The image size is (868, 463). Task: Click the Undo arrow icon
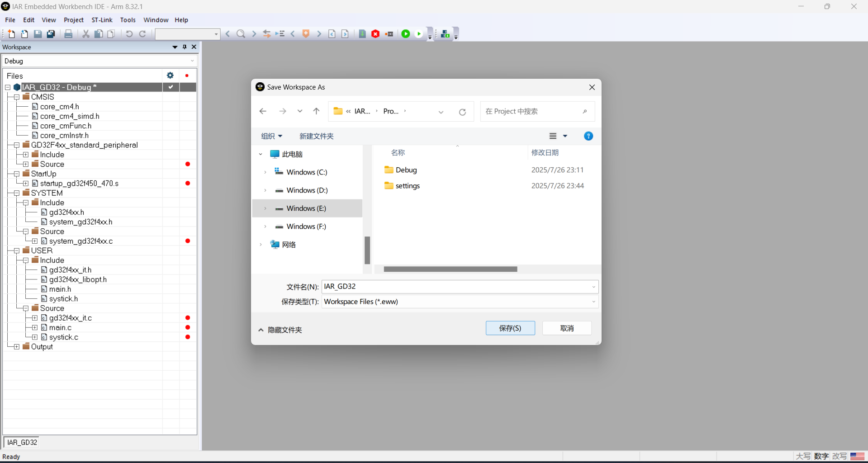129,34
